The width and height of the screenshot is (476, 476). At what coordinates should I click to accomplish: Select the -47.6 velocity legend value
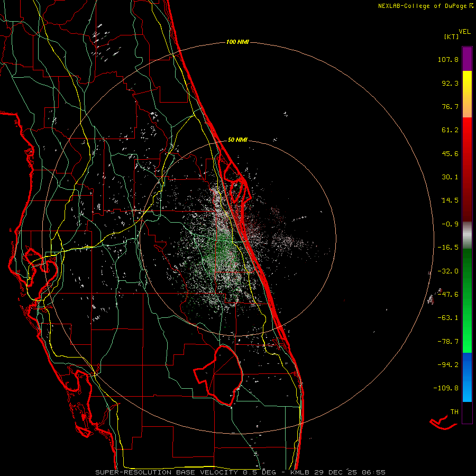click(x=448, y=295)
